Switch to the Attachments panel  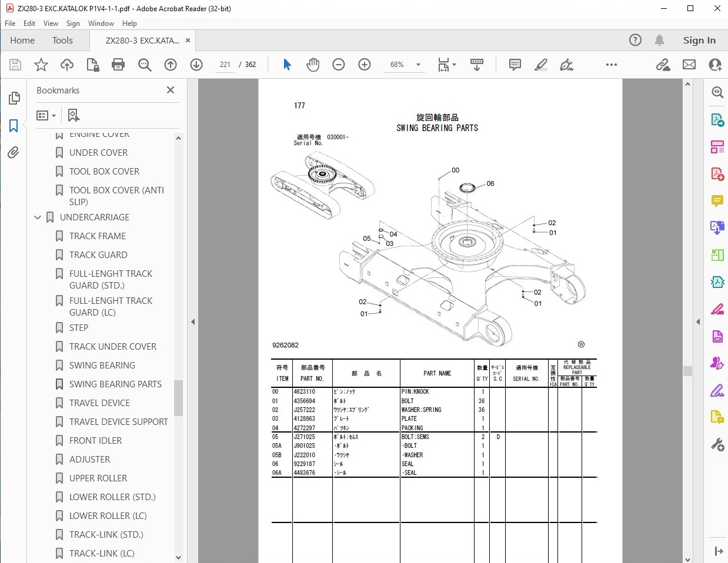(14, 153)
